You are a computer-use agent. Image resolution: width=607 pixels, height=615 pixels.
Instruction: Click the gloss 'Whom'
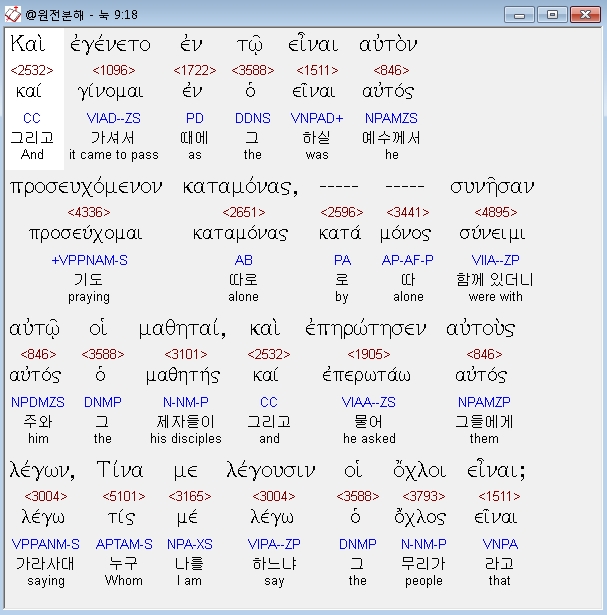124,580
